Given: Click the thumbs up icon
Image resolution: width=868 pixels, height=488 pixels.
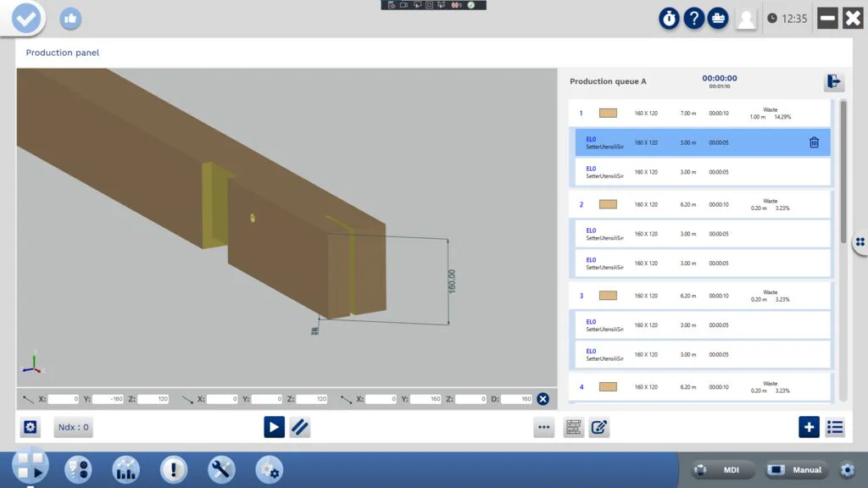Looking at the screenshot, I should point(70,18).
